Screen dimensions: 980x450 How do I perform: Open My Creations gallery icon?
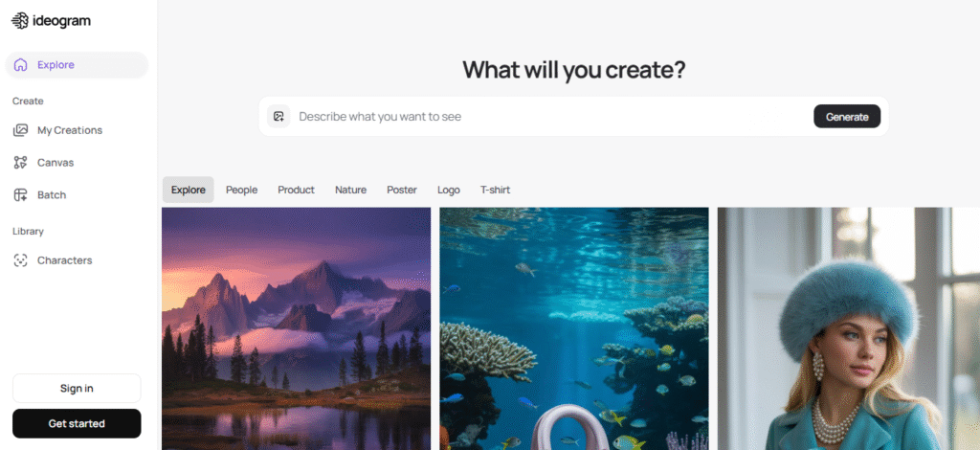(21, 130)
